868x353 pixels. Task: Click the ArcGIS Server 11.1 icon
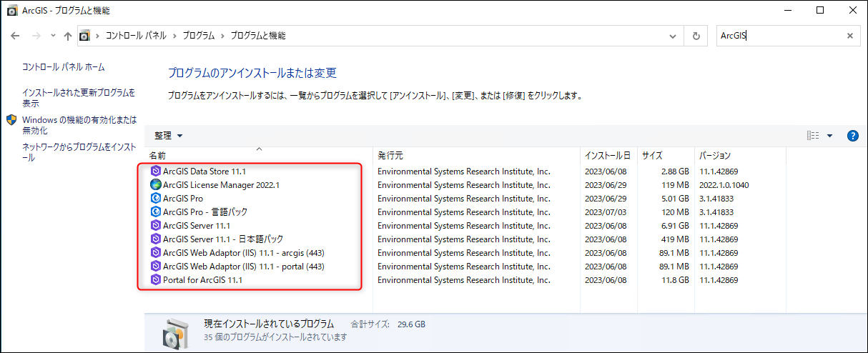156,226
